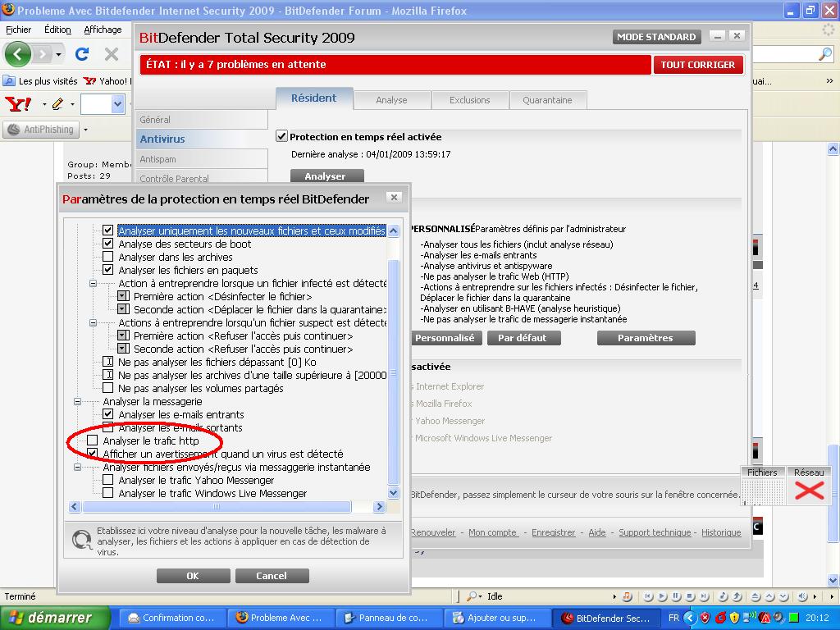Click the music note player icon in status bar
Screen dimensions: 840x630
[628, 596]
